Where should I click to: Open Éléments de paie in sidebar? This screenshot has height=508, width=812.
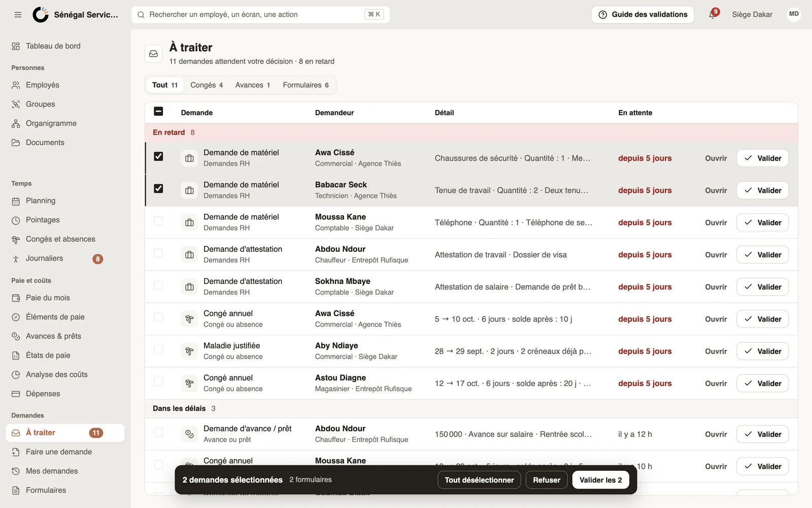[x=65, y=317]
